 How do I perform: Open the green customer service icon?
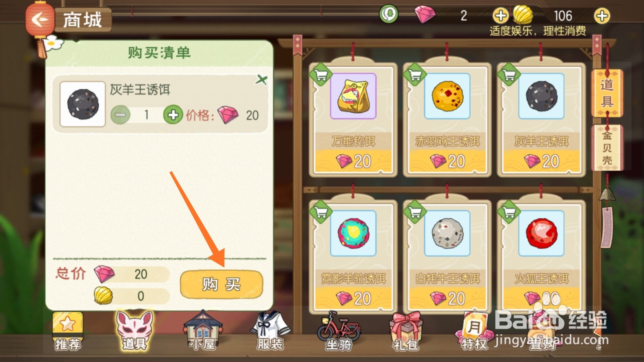[x=388, y=14]
